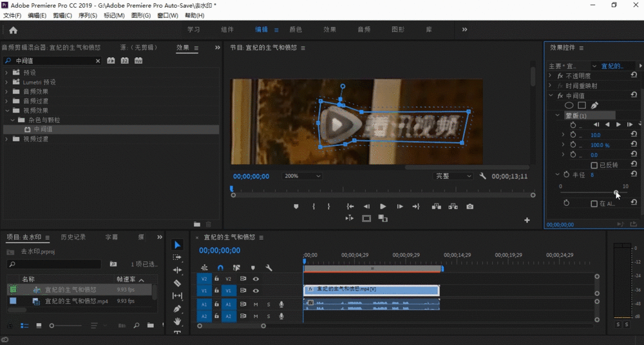Open the 序列(S) menu
Viewport: 644px width, 345px height.
[88, 15]
